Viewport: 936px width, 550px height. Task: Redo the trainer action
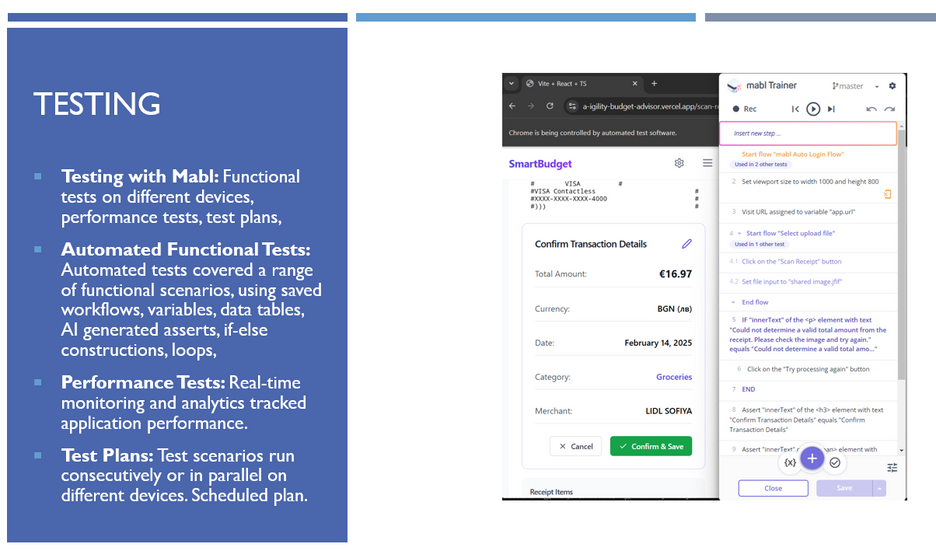coord(889,109)
